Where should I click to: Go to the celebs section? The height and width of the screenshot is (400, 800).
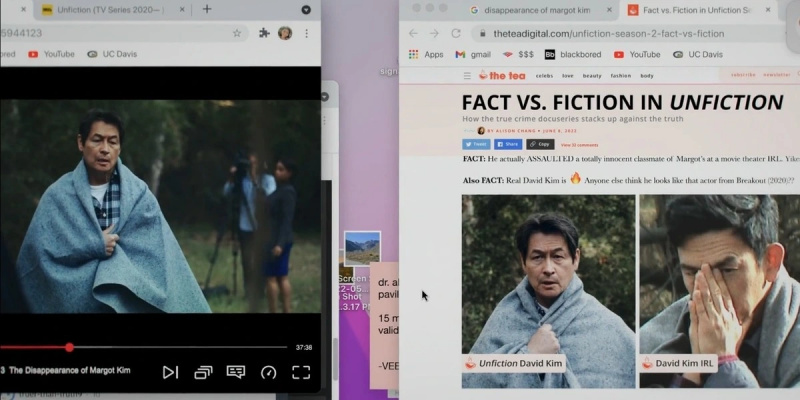pyautogui.click(x=544, y=76)
